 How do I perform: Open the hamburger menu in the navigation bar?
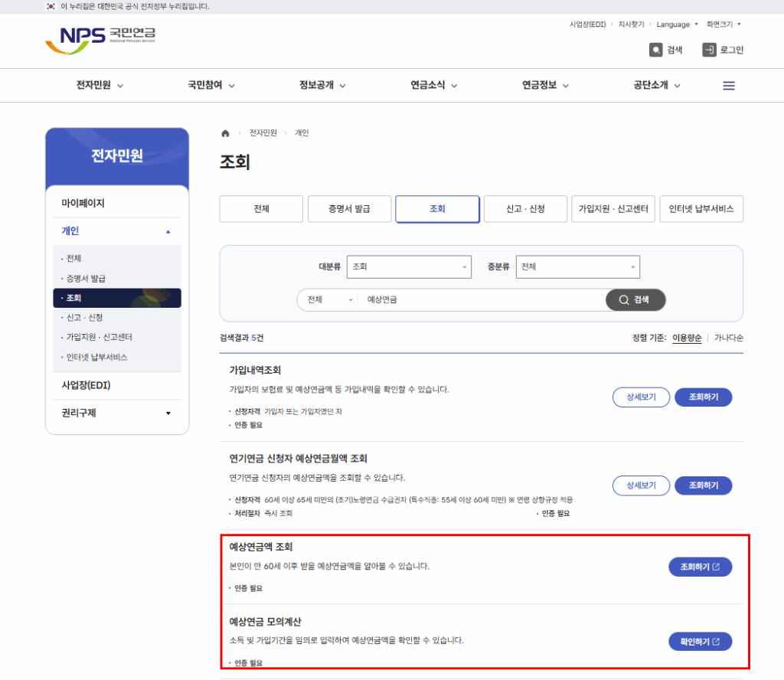click(728, 85)
